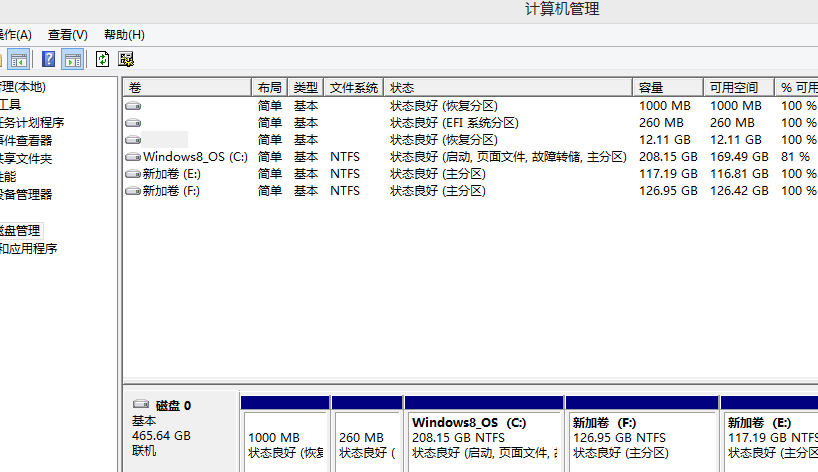The height and width of the screenshot is (472, 818).
Task: Open the 查看(V) menu
Action: click(x=68, y=35)
